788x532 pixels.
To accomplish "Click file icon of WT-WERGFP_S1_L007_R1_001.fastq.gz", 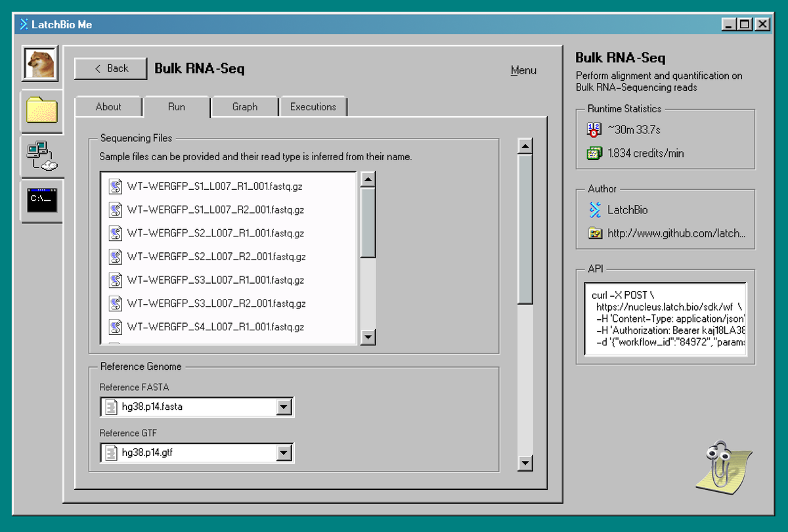I will 116,187.
